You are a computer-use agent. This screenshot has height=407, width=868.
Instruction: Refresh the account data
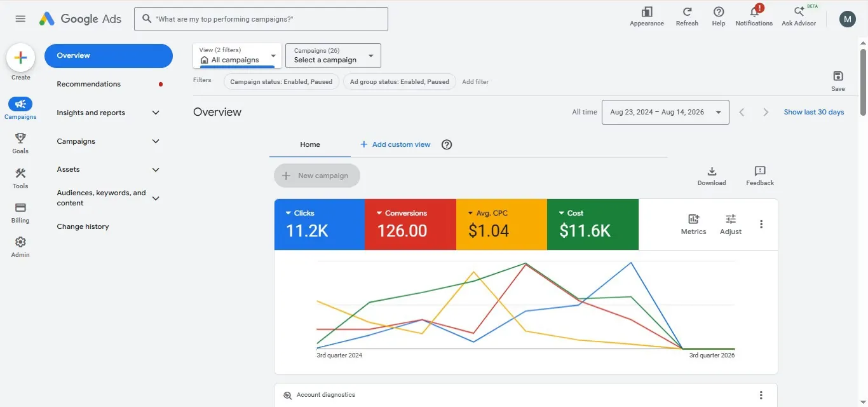point(687,17)
